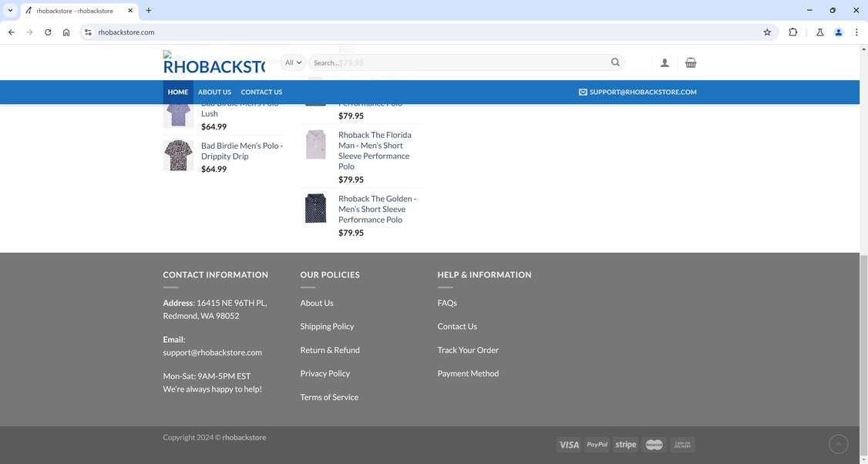Click The Golden polo thumbnail

315,208
